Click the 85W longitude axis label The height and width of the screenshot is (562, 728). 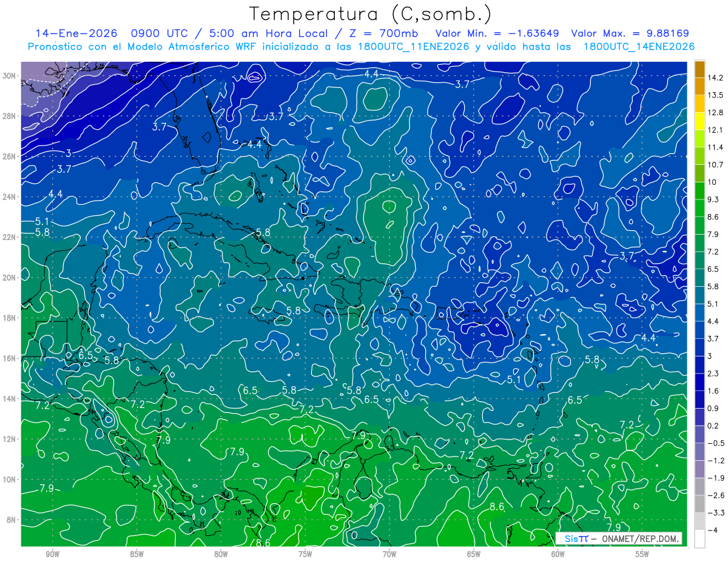tap(136, 555)
